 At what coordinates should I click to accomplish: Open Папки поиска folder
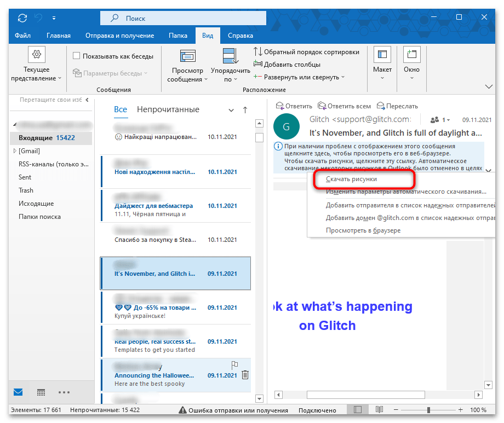[39, 217]
